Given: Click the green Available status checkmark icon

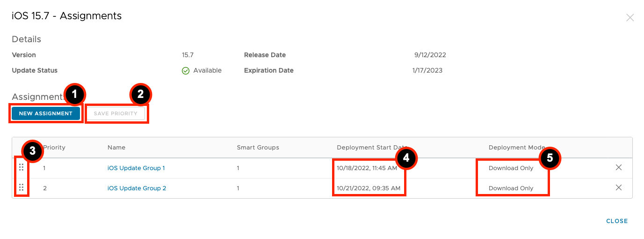Looking at the screenshot, I should [x=186, y=71].
